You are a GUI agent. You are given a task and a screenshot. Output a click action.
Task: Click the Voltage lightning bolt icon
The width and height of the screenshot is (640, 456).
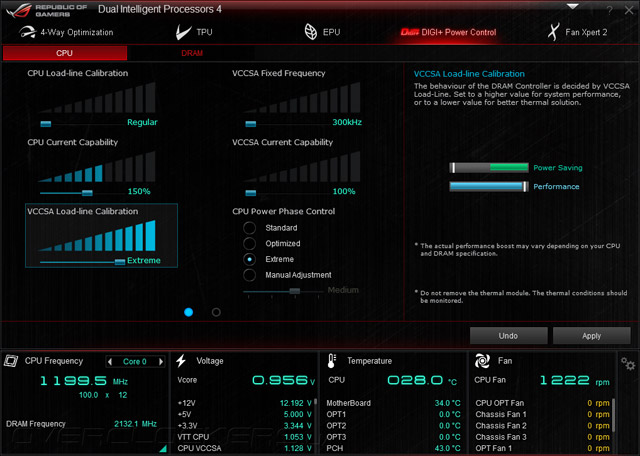(x=181, y=360)
